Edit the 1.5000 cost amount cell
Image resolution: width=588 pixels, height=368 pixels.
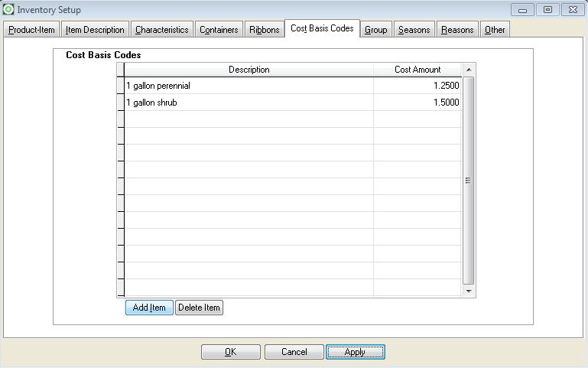[417, 103]
